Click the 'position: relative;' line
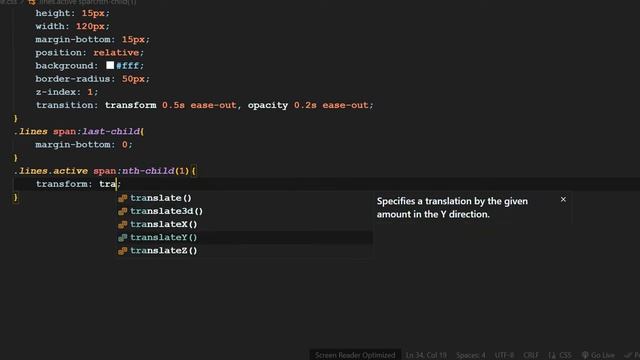This screenshot has width=640, height=360. tap(89, 53)
